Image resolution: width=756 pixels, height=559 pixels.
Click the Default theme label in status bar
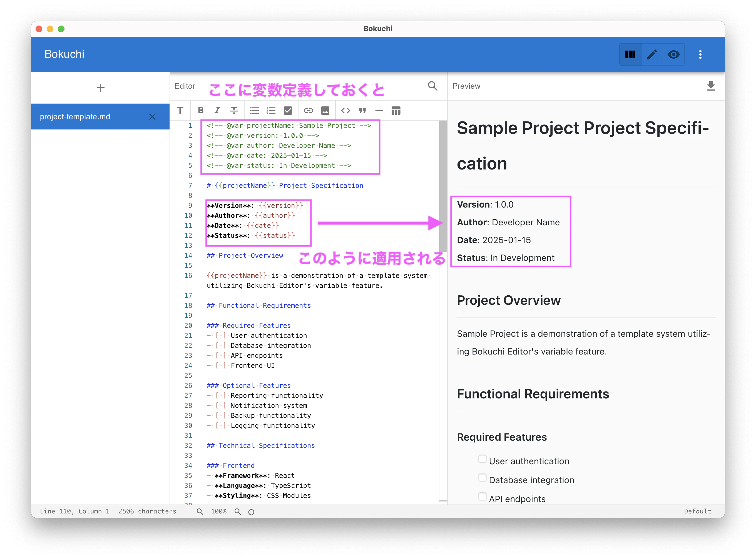(697, 511)
